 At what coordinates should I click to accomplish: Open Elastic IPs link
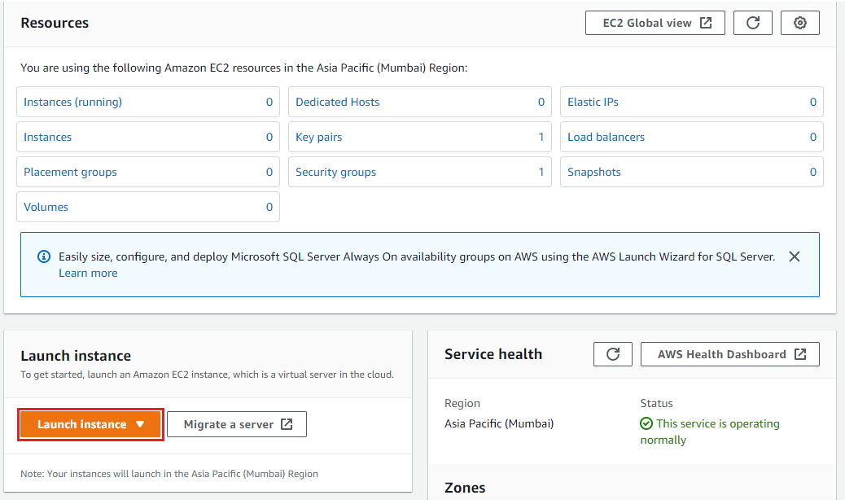(593, 102)
